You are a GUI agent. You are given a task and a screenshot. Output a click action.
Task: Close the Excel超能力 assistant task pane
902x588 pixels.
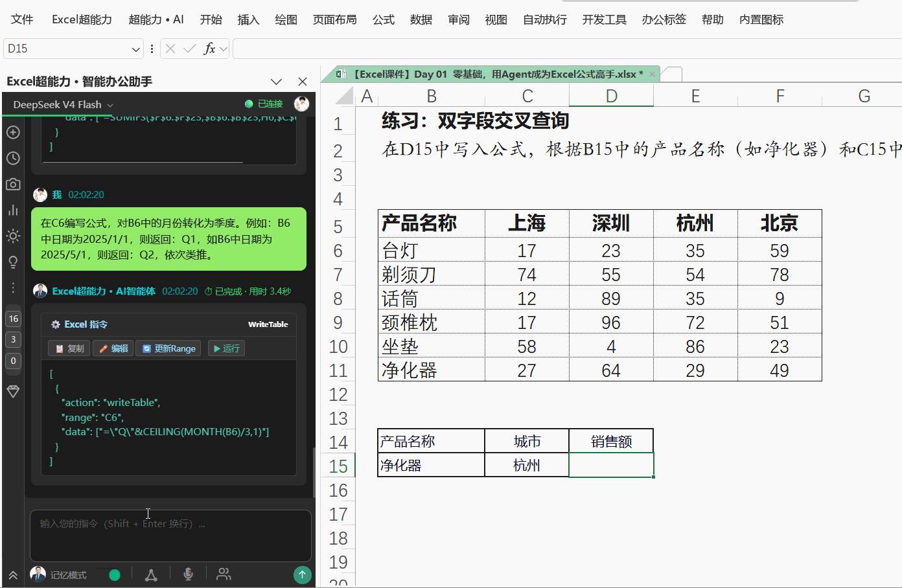click(x=303, y=82)
